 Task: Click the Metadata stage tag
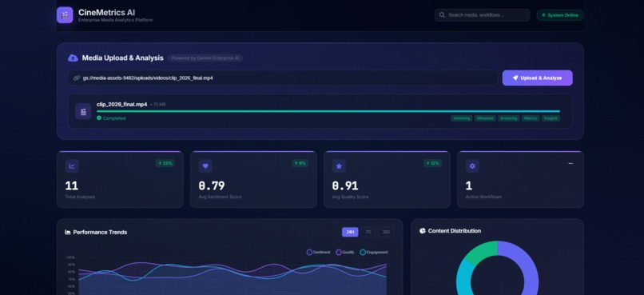pos(485,118)
